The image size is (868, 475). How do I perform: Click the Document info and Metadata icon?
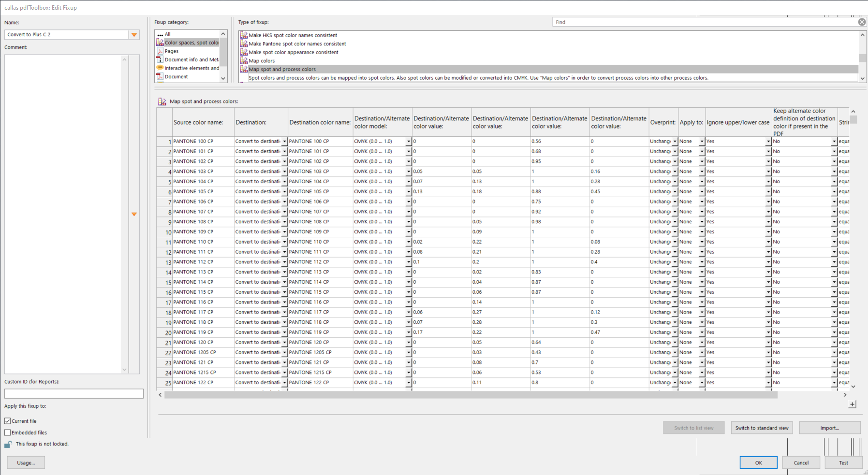pyautogui.click(x=160, y=59)
